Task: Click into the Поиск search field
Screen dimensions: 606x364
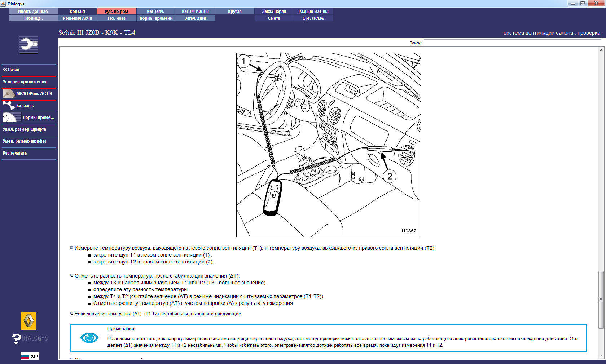Action: 512,43
